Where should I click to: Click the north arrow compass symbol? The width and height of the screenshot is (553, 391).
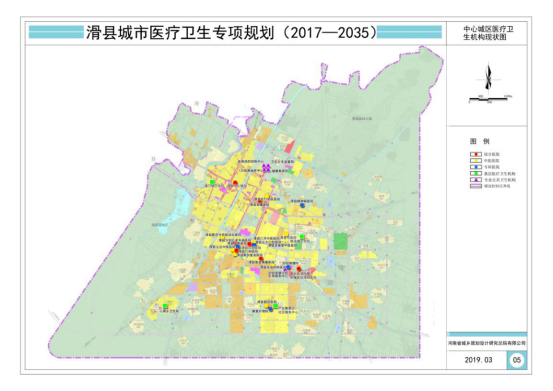click(488, 76)
